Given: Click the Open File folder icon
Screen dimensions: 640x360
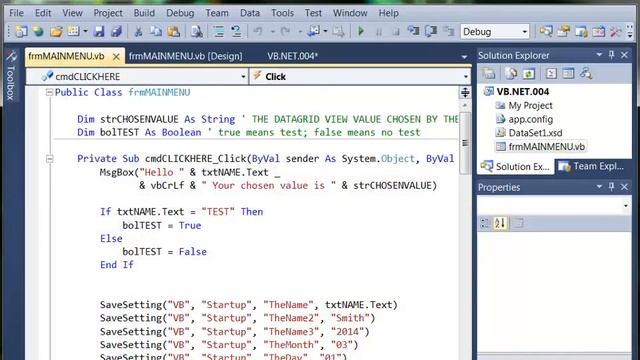Looking at the screenshot, I should (56, 31).
